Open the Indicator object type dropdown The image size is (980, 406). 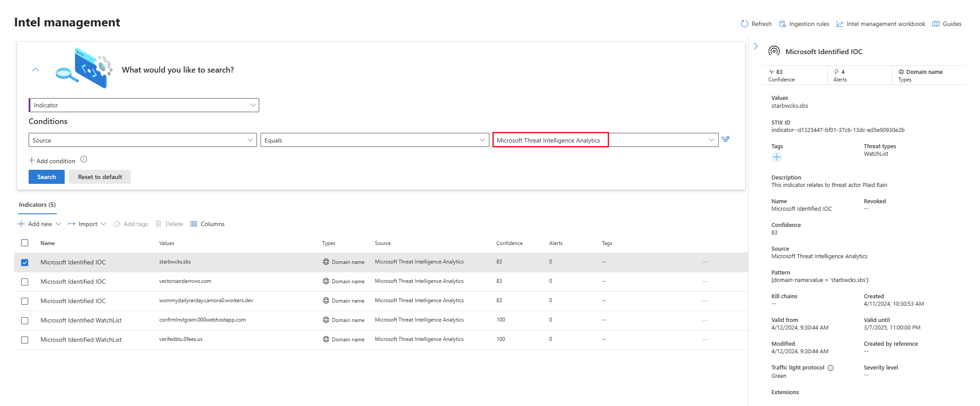coord(144,105)
